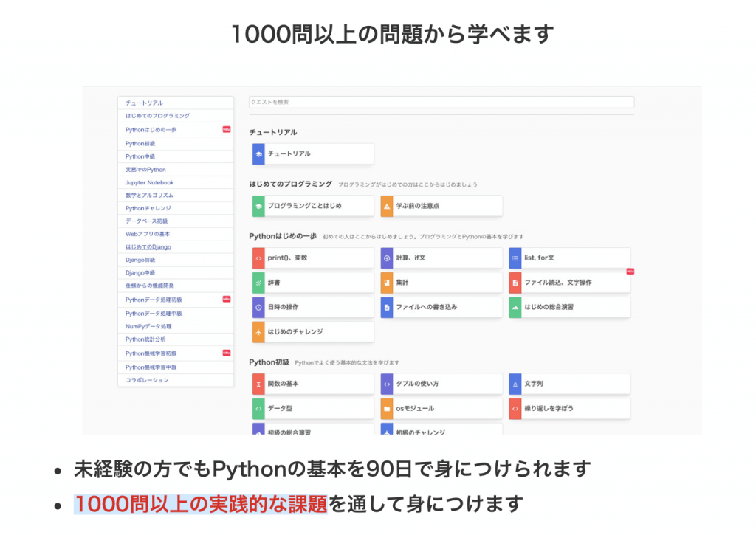Click the sigma icon on 関数の基本 card
Image resolution: width=756 pixels, height=535 pixels.
pyautogui.click(x=258, y=384)
